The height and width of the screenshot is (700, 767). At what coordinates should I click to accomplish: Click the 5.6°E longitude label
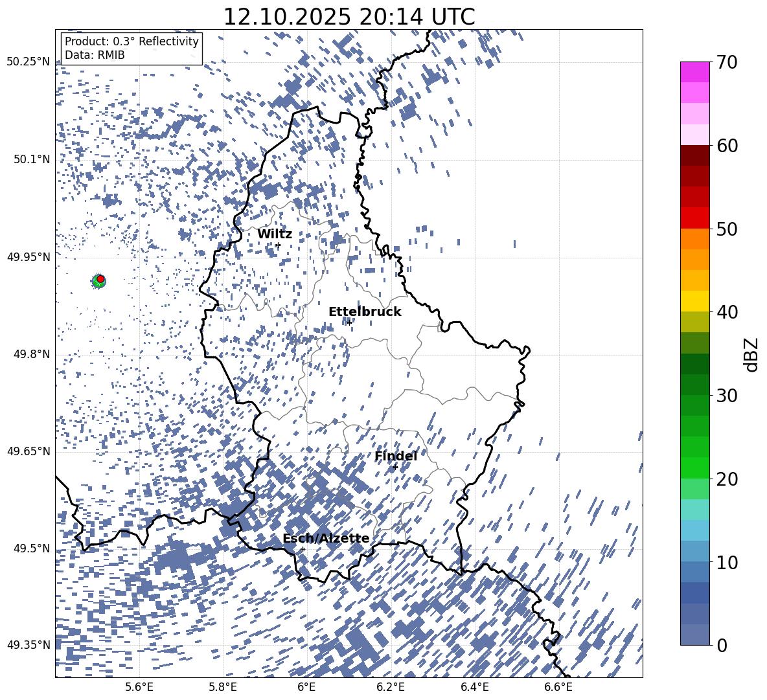[x=139, y=688]
